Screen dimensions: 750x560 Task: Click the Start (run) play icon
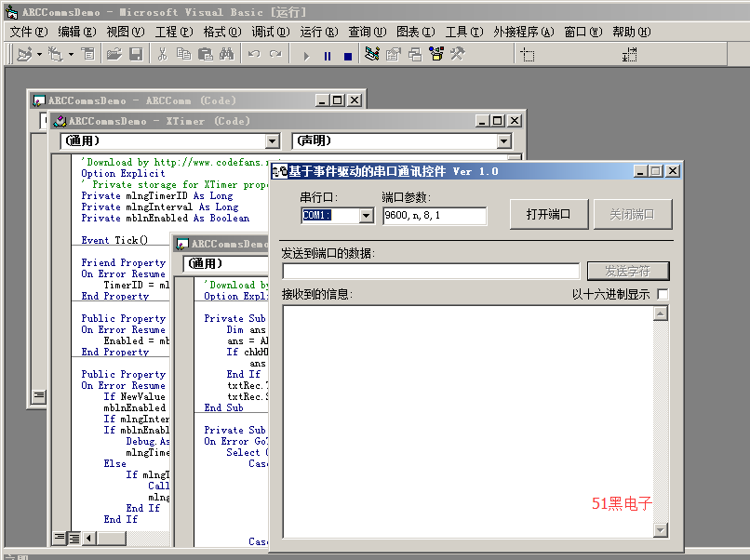click(306, 56)
